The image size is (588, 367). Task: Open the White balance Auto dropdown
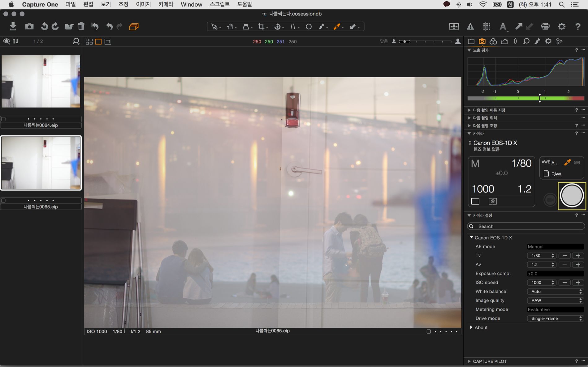click(x=555, y=292)
